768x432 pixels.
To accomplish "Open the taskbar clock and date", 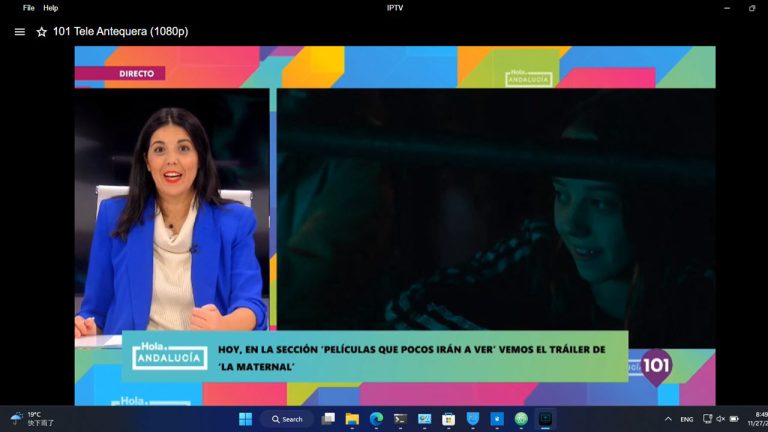I will tap(760, 419).
